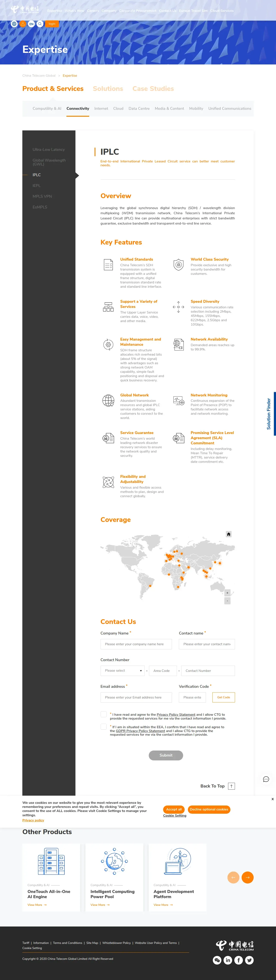Select the Mobility category tab

point(196,109)
